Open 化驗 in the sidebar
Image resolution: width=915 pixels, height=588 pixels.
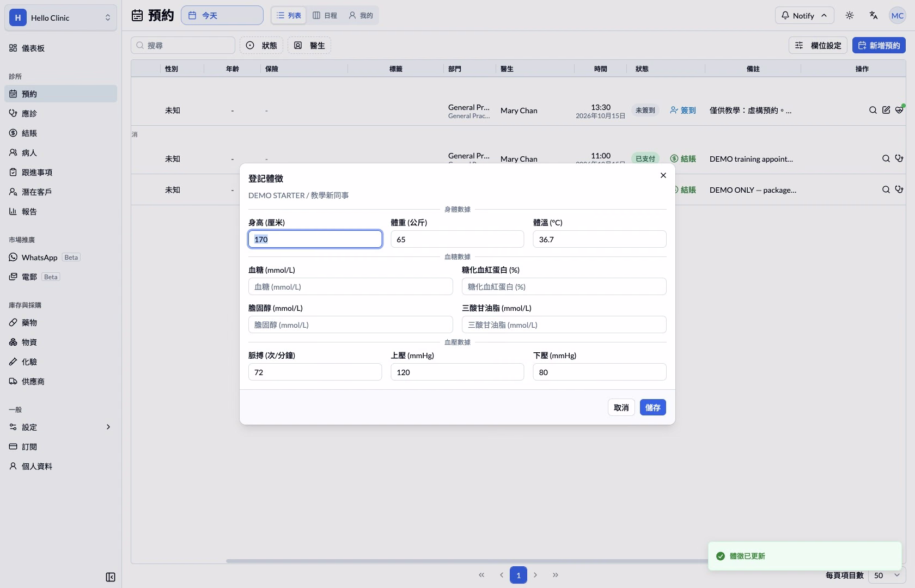click(x=60, y=362)
